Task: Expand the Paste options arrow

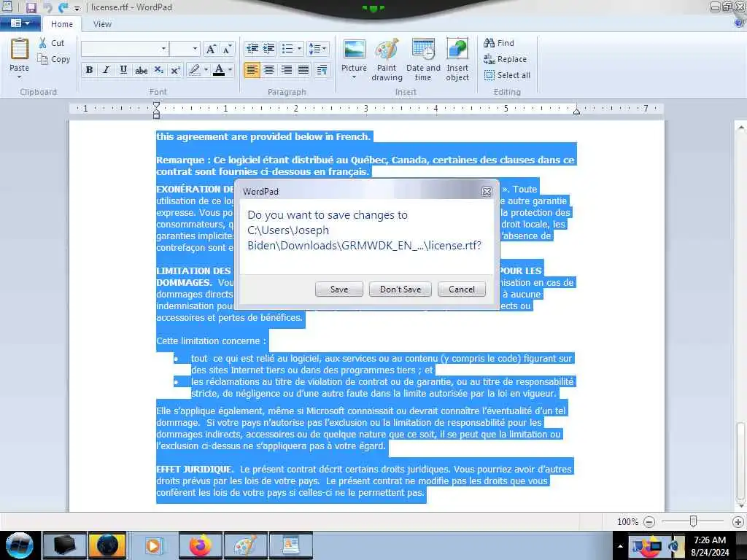Action: [x=20, y=76]
